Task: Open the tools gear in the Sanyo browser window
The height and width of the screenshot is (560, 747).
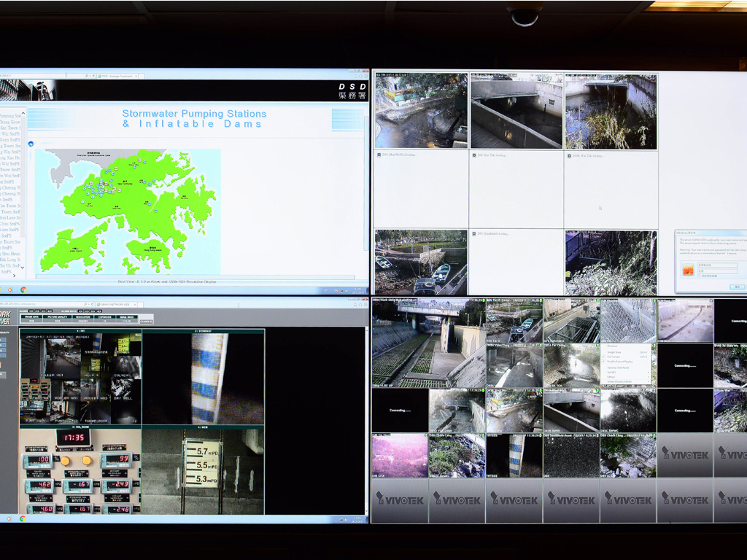Action: 366,304
